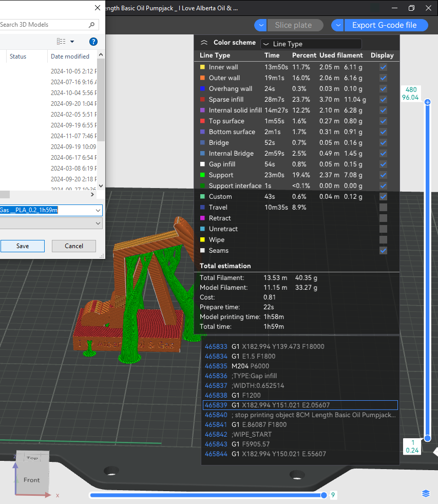Enable Travel line display checkbox

(x=383, y=208)
